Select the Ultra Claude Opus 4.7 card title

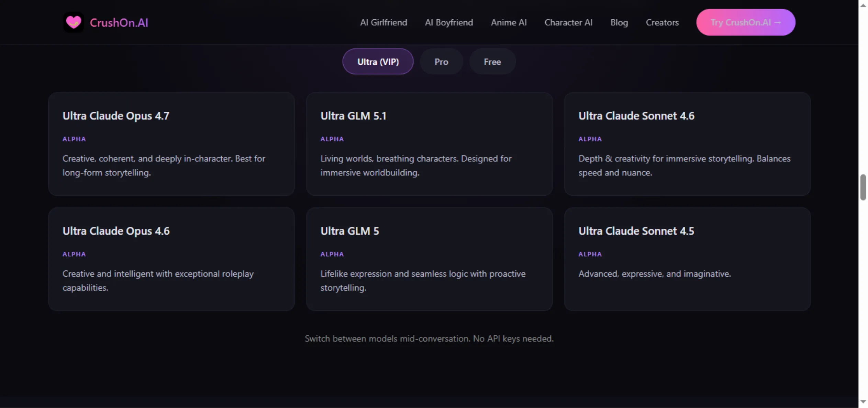[116, 116]
